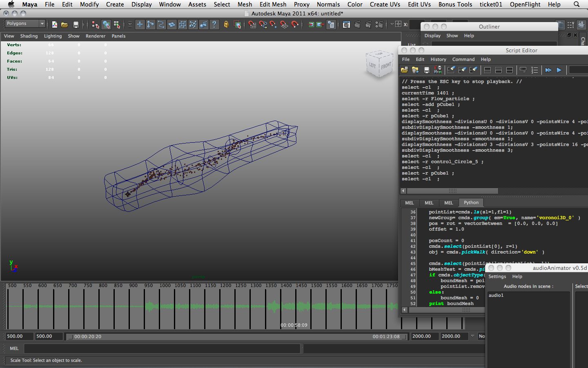Create a new scene from the toolbar
This screenshot has width=588, height=368.
[x=54, y=25]
